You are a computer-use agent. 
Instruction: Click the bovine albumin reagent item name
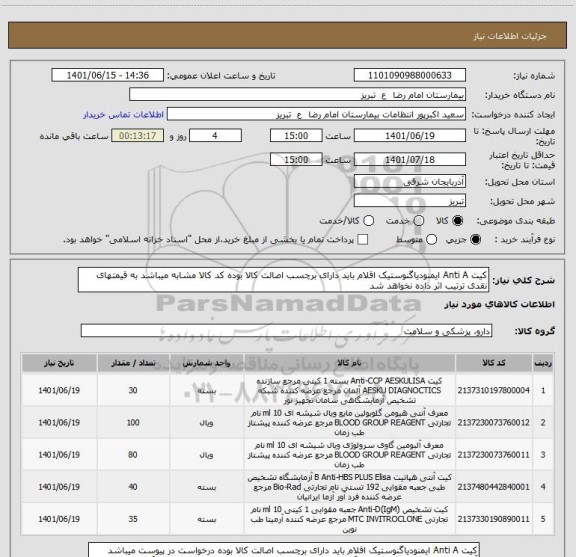pos(349,455)
